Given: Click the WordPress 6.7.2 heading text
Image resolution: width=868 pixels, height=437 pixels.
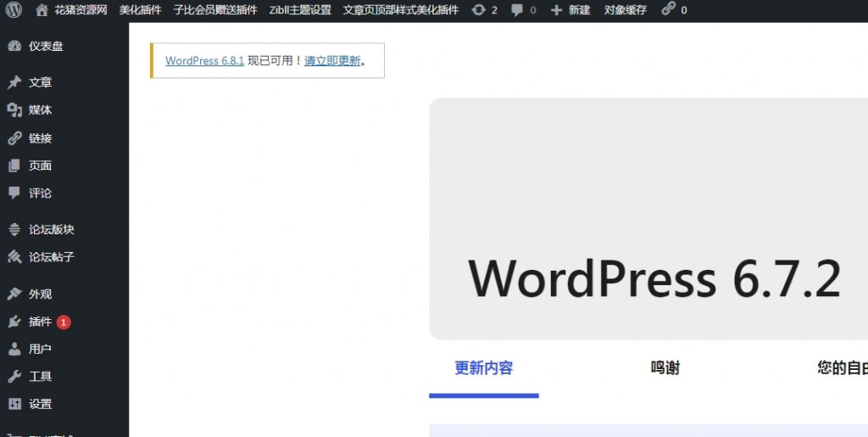Looking at the screenshot, I should [655, 278].
